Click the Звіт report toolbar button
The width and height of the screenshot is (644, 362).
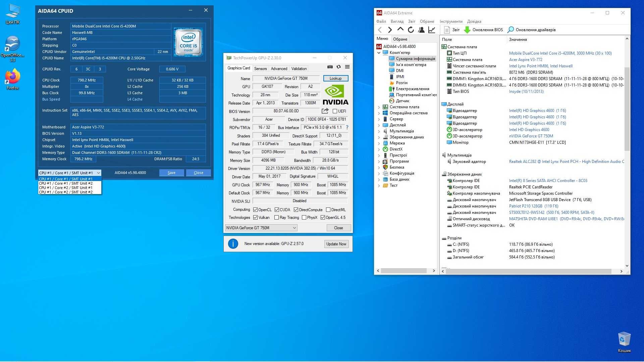coord(452,30)
